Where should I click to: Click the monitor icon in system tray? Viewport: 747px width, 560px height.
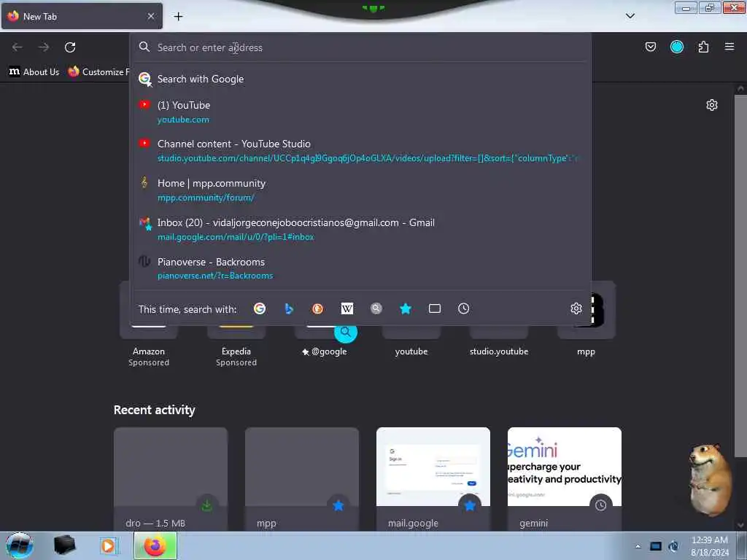pyautogui.click(x=656, y=546)
